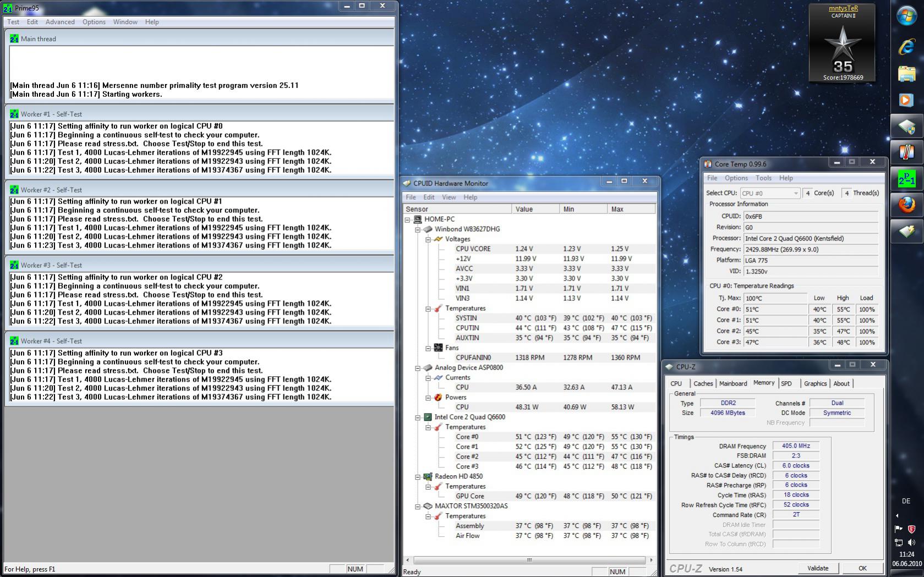Screen dimensions: 924x577
Task: Click the Prime95 title bar icon
Action: click(8, 8)
